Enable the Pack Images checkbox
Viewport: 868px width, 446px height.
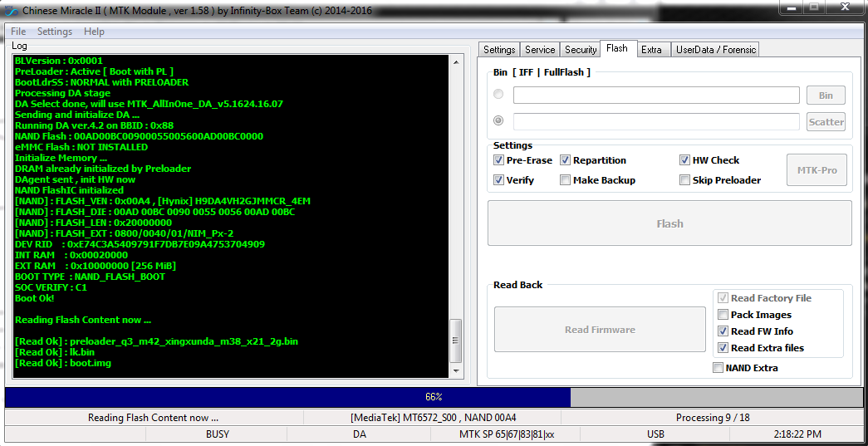[723, 315]
